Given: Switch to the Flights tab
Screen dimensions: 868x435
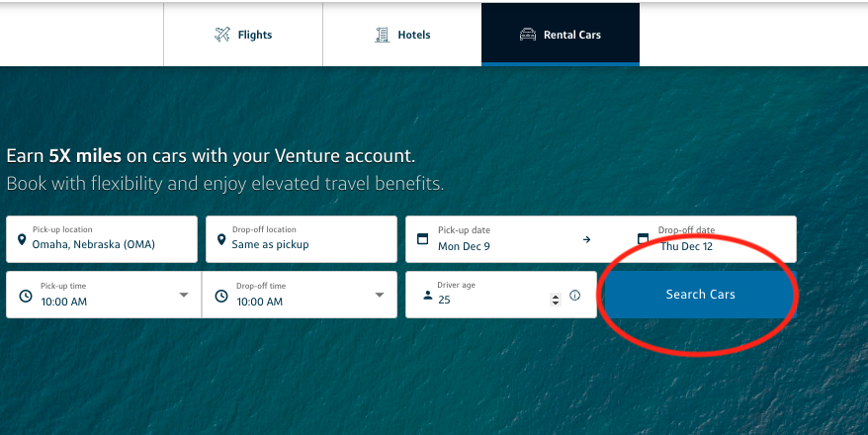Looking at the screenshot, I should point(243,35).
